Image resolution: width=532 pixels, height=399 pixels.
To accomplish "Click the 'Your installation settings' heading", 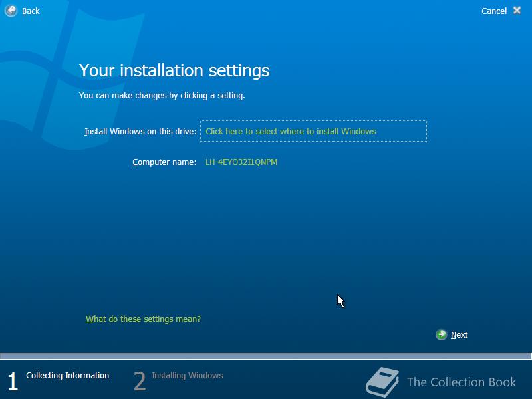I will click(x=174, y=70).
